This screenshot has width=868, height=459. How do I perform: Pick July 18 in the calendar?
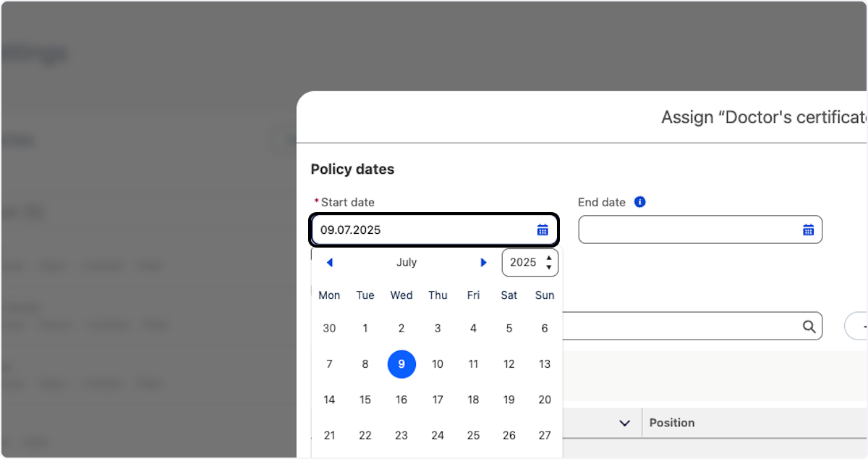(x=473, y=400)
